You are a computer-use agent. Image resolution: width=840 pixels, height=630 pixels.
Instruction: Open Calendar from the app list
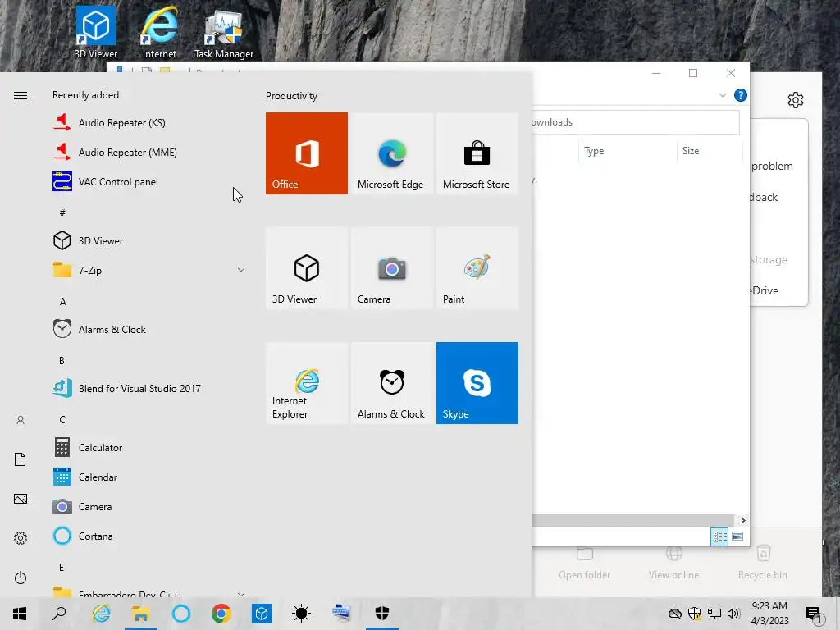(x=149, y=477)
